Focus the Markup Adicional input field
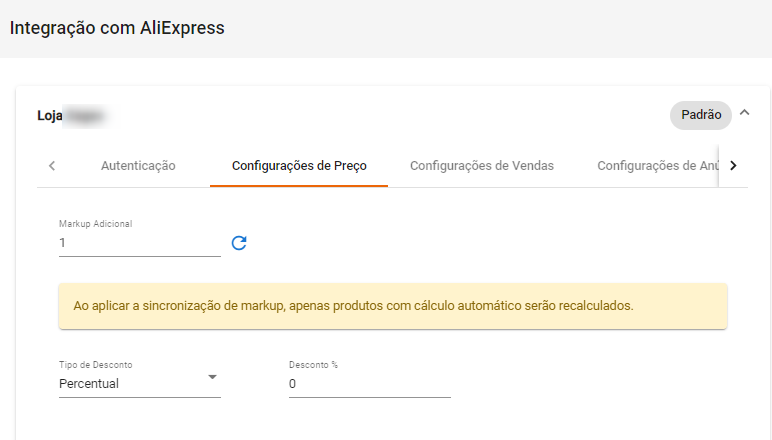Viewport: 772px width, 440px height. pyautogui.click(x=140, y=243)
